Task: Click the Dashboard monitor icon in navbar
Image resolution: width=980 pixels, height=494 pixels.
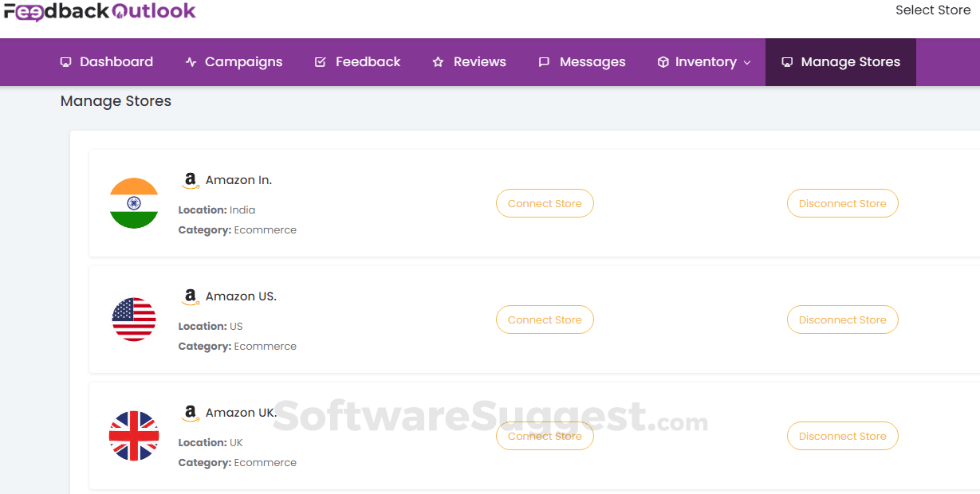Action: coord(65,61)
